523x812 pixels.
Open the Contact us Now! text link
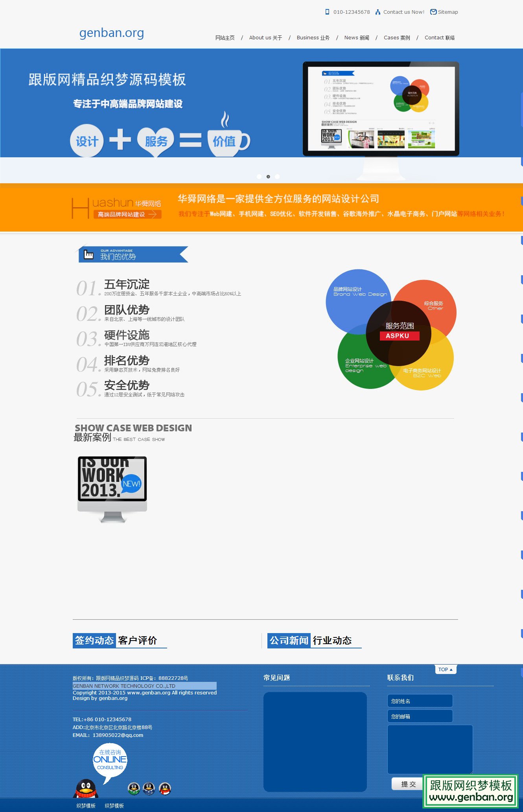pos(404,12)
